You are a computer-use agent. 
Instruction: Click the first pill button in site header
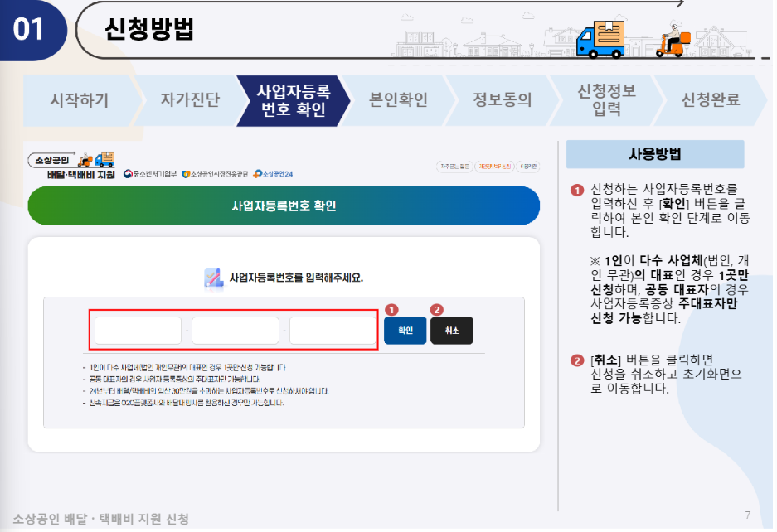click(x=454, y=167)
